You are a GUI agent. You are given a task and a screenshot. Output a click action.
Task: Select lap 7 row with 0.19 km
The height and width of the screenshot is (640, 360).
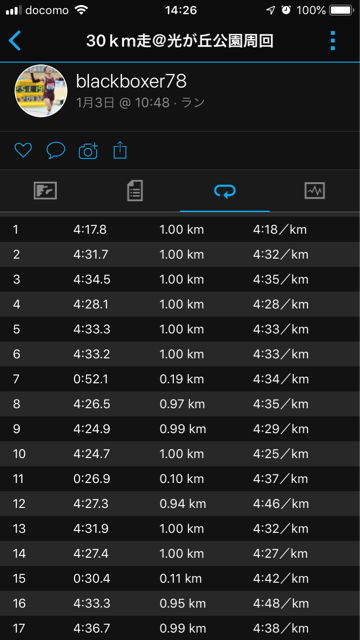(180, 379)
